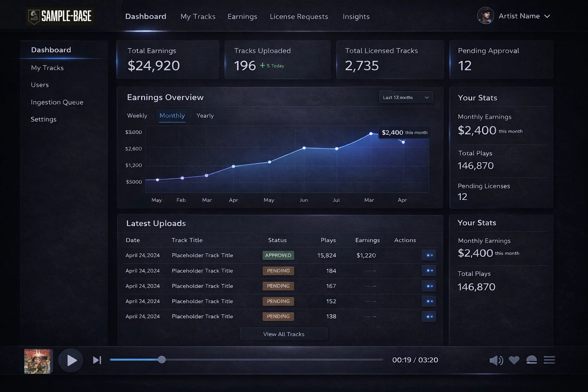Click the View All Tracks button
This screenshot has height=392, width=588.
point(284,334)
